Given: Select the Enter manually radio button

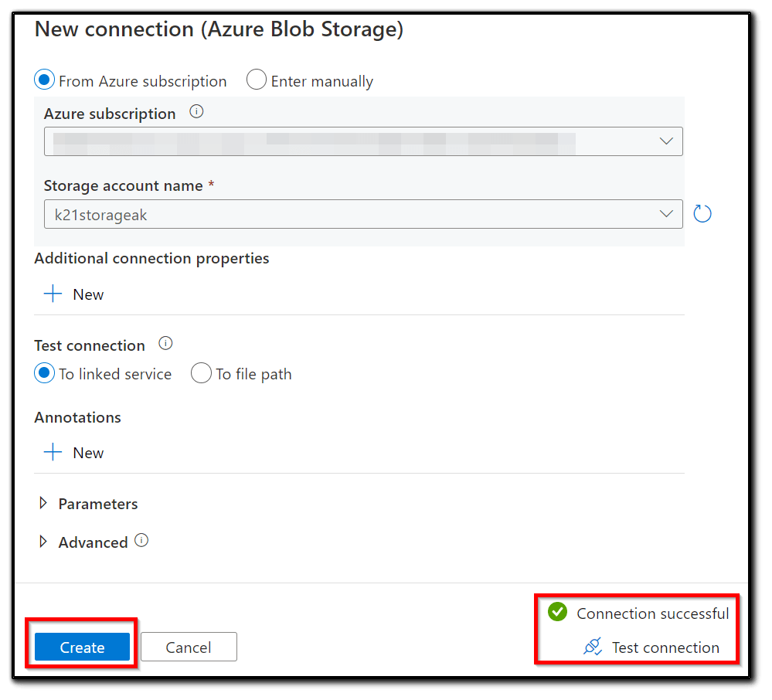Looking at the screenshot, I should tap(257, 80).
